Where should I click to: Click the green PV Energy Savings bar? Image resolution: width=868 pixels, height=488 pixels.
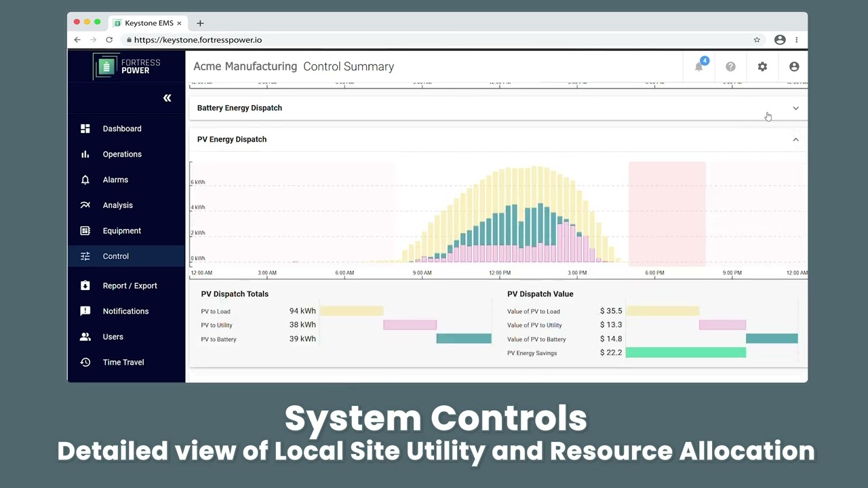pyautogui.click(x=685, y=352)
